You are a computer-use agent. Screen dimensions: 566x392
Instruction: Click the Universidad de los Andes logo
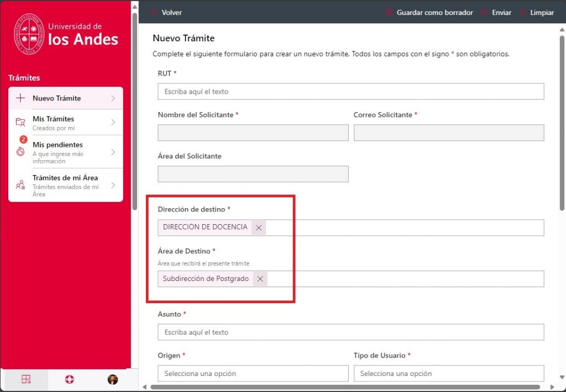(x=66, y=34)
